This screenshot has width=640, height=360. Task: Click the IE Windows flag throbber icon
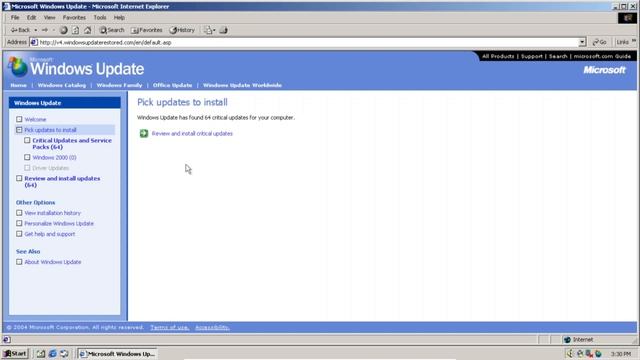pos(628,18)
